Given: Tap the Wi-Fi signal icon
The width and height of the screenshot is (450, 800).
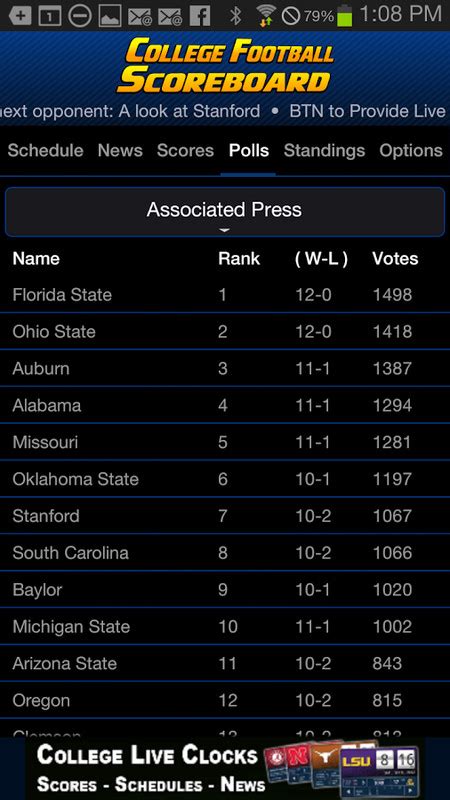Looking at the screenshot, I should click(x=266, y=16).
